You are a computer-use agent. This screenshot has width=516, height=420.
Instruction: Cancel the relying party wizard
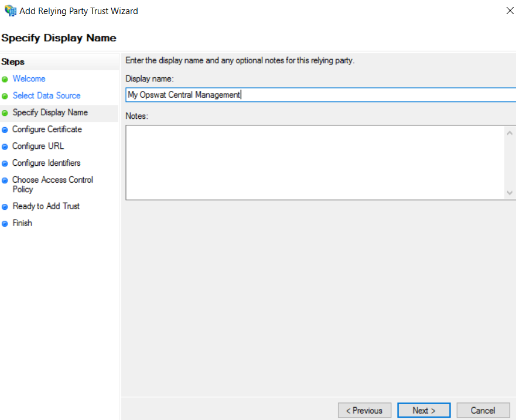(483, 411)
